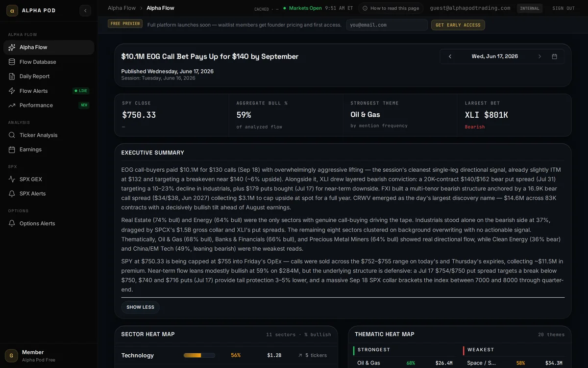Open Flow Alerts section

[x=49, y=91]
